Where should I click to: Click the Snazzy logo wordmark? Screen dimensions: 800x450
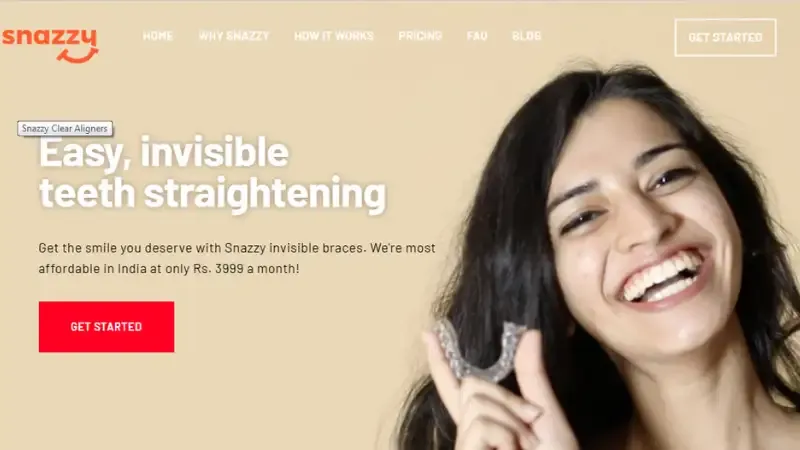(x=49, y=38)
